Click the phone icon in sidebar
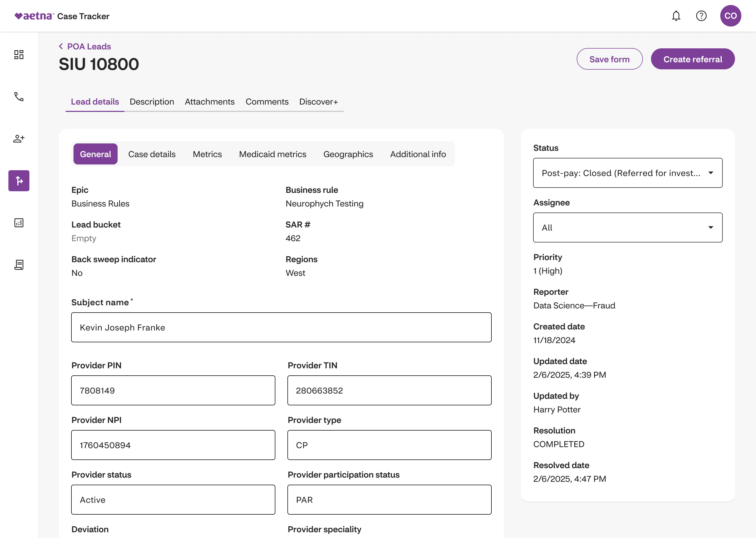The height and width of the screenshot is (538, 756). click(x=19, y=97)
